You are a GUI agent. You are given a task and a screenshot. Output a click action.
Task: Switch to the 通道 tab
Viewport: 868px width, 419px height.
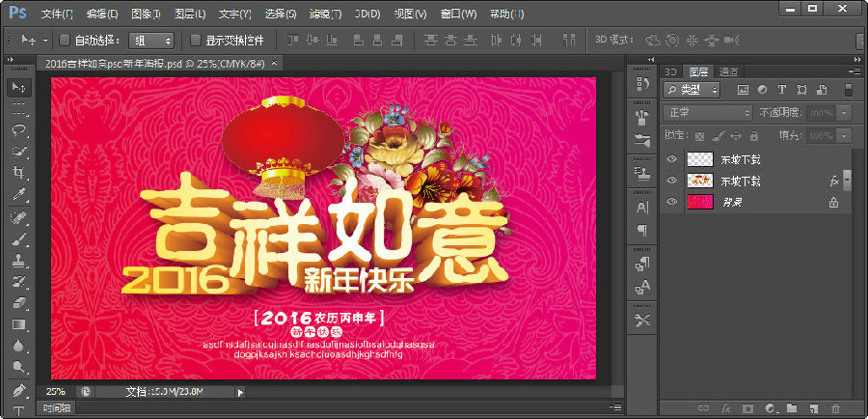tap(728, 71)
